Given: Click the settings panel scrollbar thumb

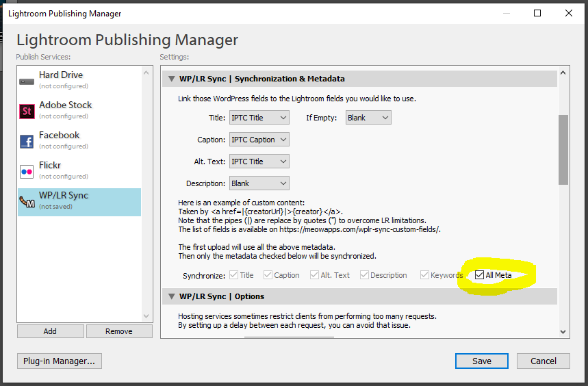Looking at the screenshot, I should (x=563, y=150).
